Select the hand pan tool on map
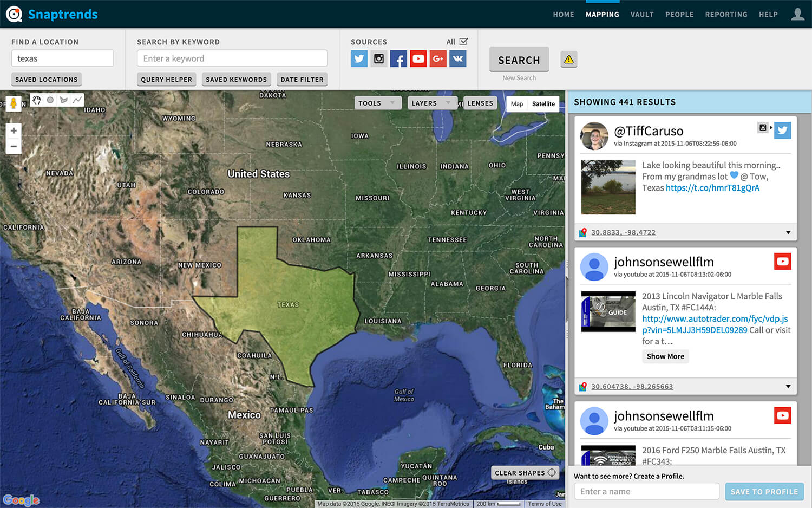Screen dimensions: 812x508 (37, 100)
